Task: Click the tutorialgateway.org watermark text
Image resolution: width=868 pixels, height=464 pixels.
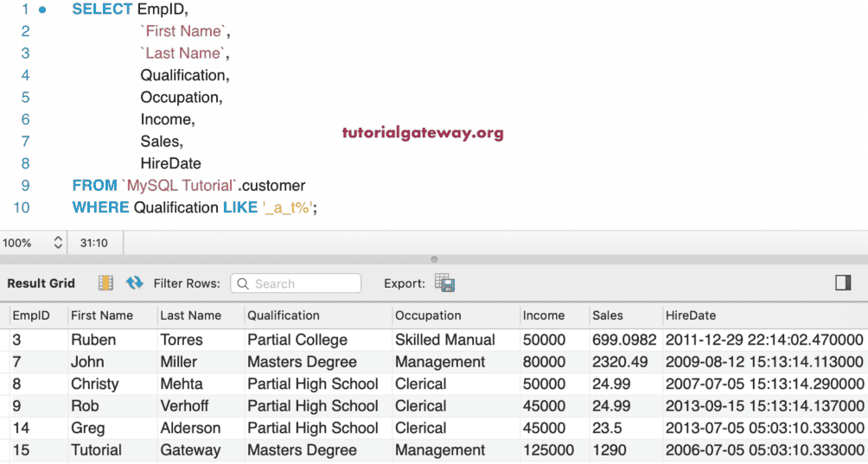Action: (423, 133)
